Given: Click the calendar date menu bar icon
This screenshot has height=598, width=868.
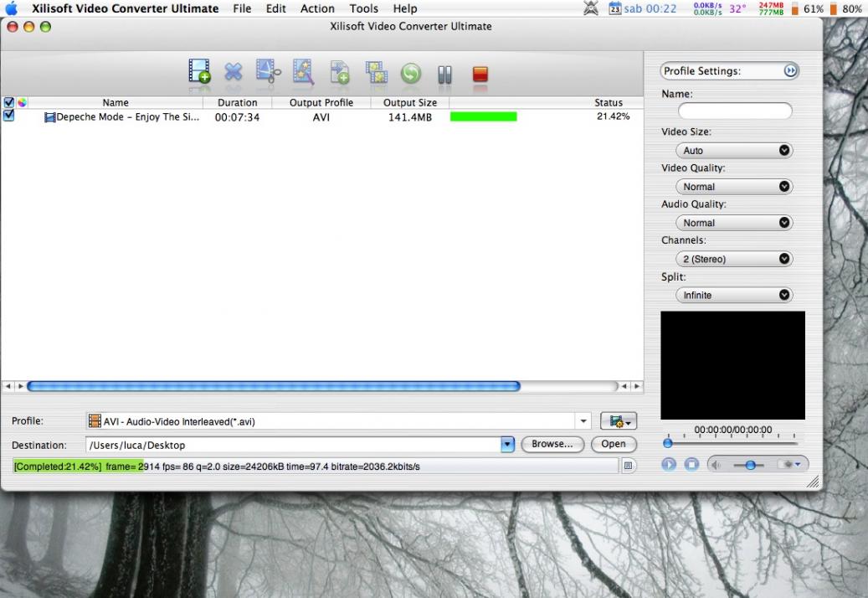Looking at the screenshot, I should pyautogui.click(x=614, y=8).
